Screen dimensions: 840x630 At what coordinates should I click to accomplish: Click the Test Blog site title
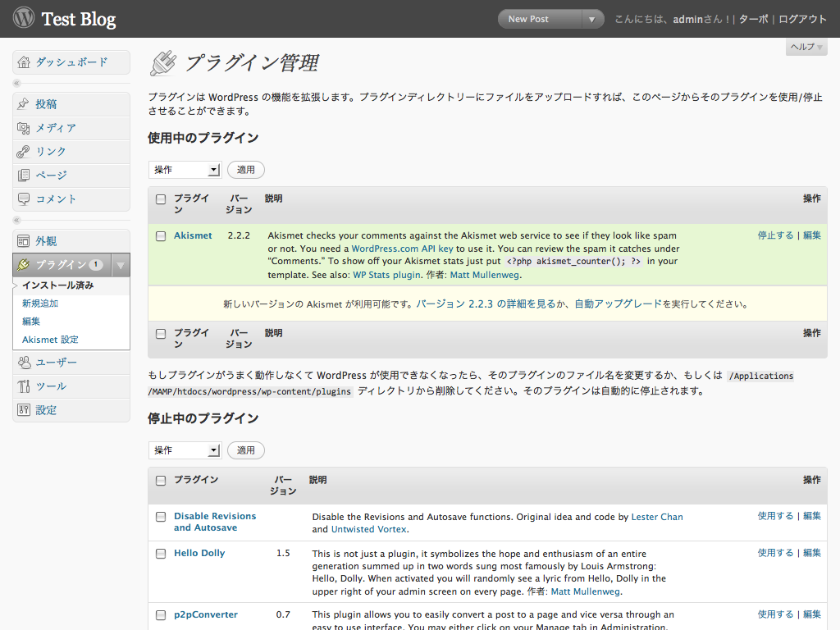click(79, 20)
